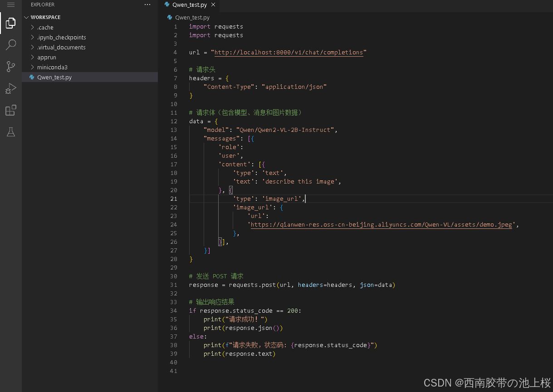Open the Search view in activity bar
This screenshot has height=392, width=553.
pyautogui.click(x=11, y=45)
